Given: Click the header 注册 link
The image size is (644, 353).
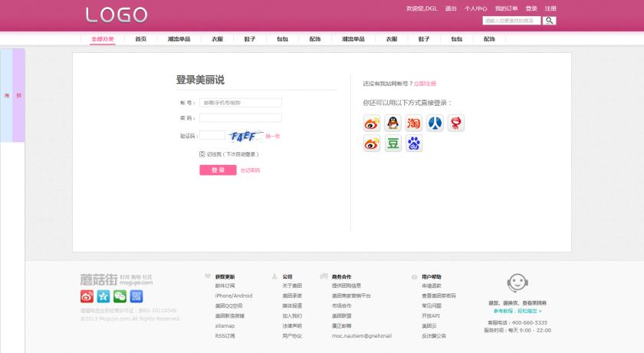Looking at the screenshot, I should pos(550,8).
